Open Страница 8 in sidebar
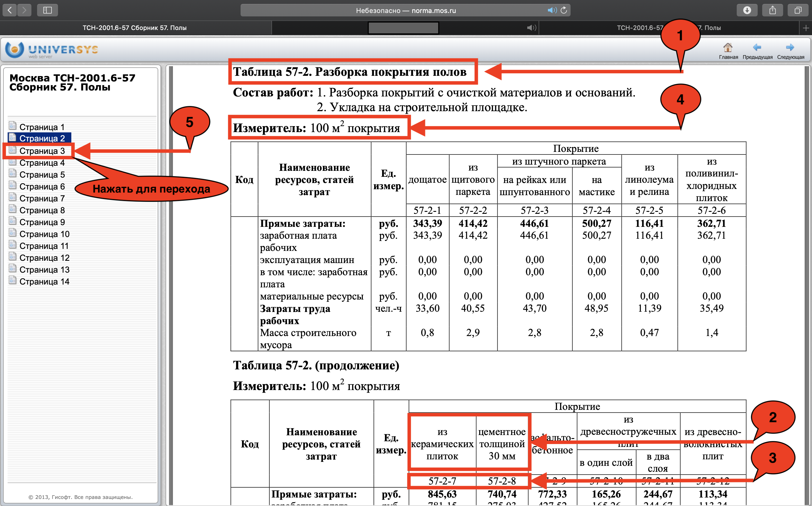Viewport: 812px width, 506px height. 42,210
